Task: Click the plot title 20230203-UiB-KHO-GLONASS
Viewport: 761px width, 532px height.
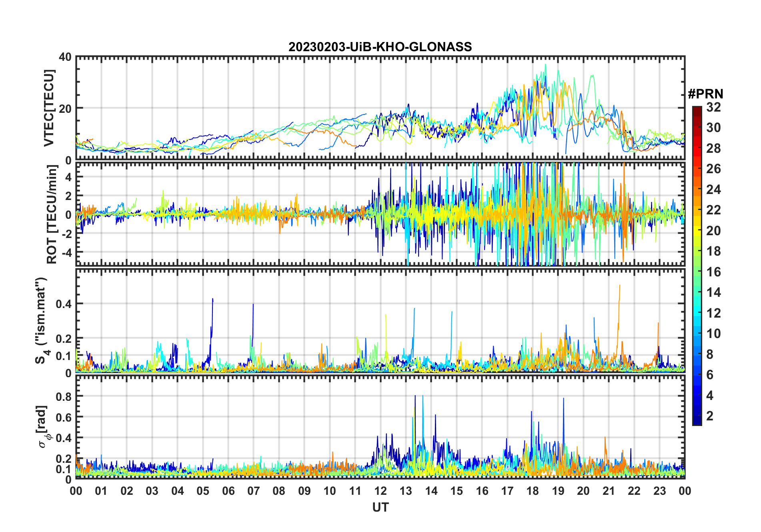Action: (x=380, y=47)
